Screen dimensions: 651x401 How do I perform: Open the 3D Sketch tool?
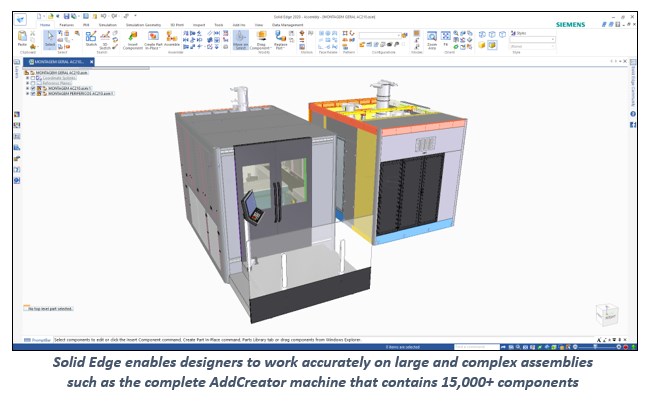[x=105, y=39]
